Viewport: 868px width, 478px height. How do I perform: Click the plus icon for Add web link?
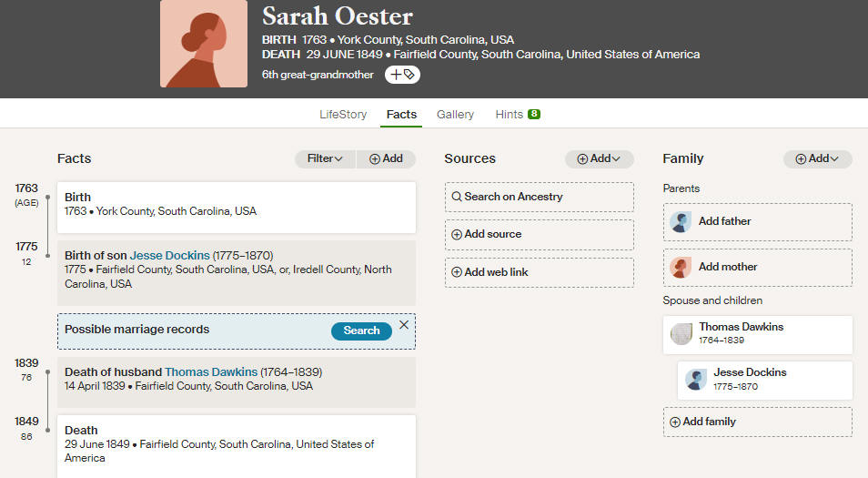[457, 272]
